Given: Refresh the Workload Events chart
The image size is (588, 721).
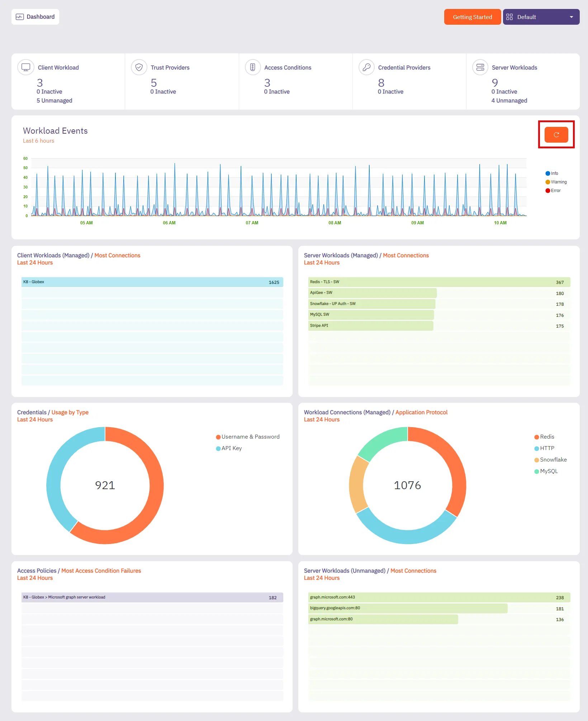Looking at the screenshot, I should click(555, 135).
